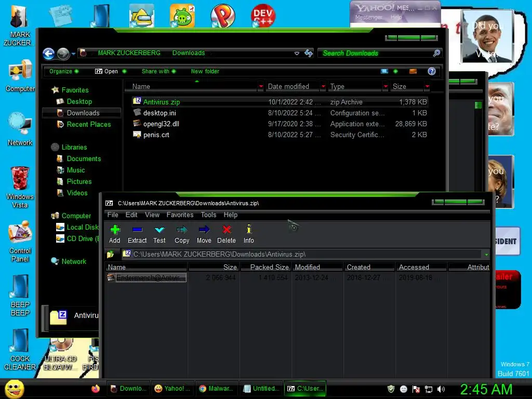532x399 pixels.
Task: Sort archive by Accessed column
Action: [x=421, y=267]
